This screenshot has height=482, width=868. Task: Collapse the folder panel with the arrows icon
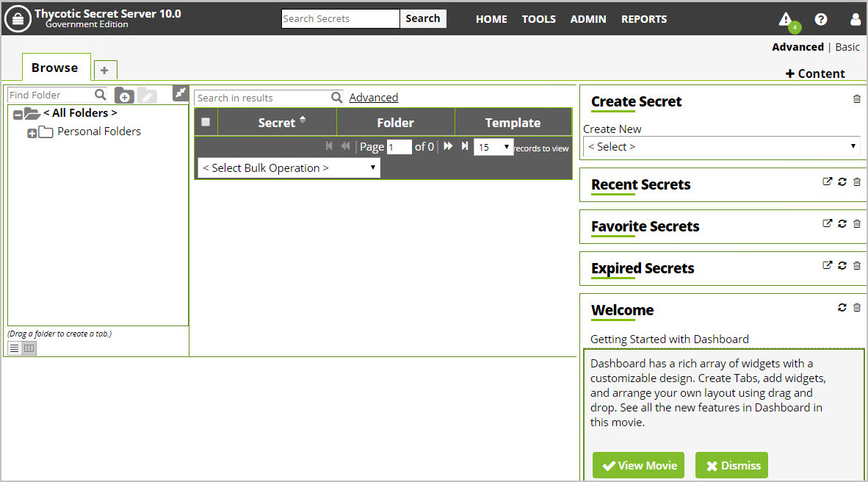tap(181, 93)
